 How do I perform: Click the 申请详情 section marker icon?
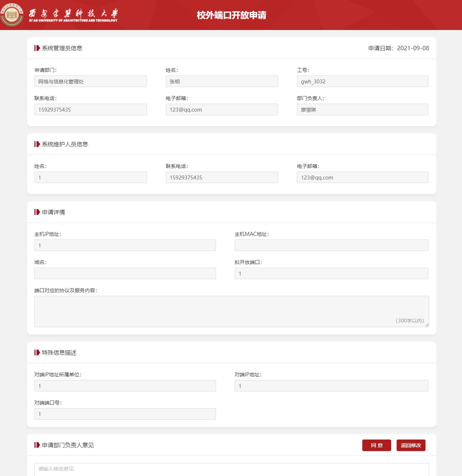[37, 212]
